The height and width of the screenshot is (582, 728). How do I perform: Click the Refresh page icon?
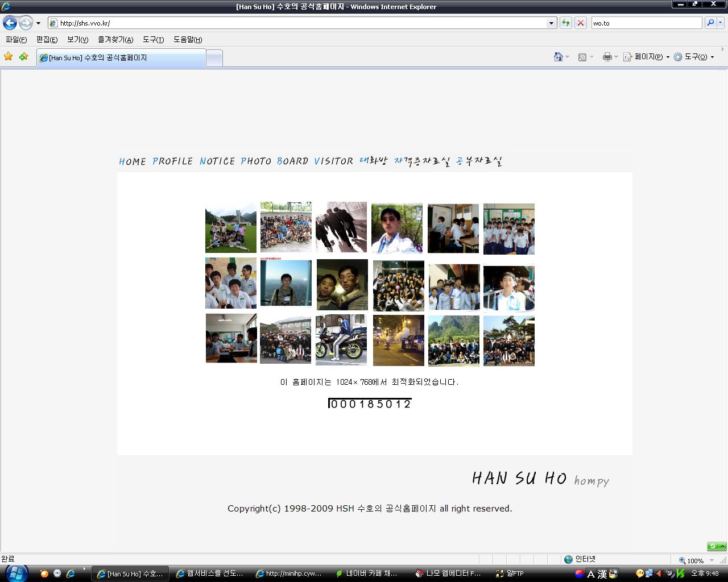[565, 23]
